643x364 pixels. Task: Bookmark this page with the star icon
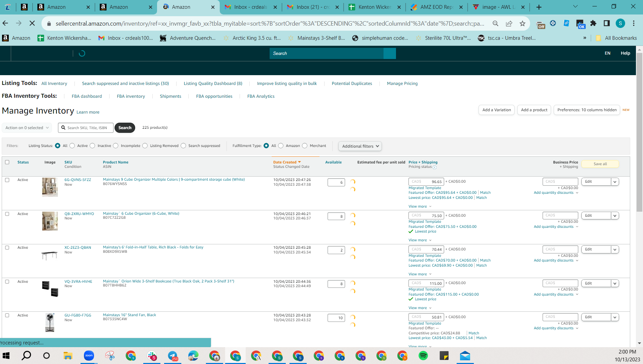522,23
